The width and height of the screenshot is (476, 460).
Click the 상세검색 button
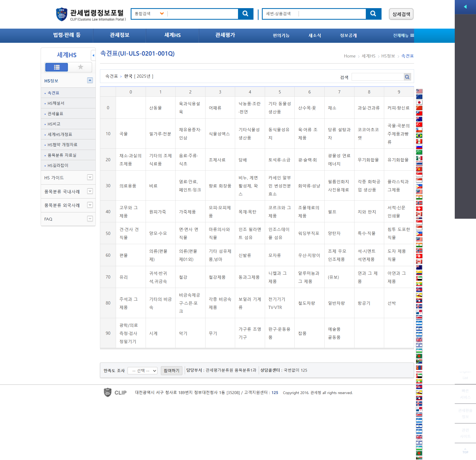click(401, 14)
